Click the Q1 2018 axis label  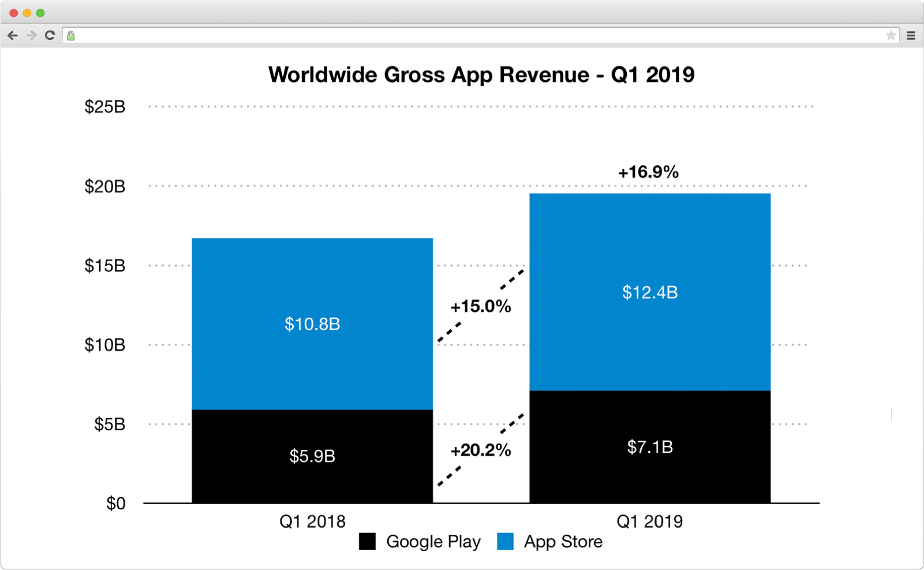coord(312,521)
